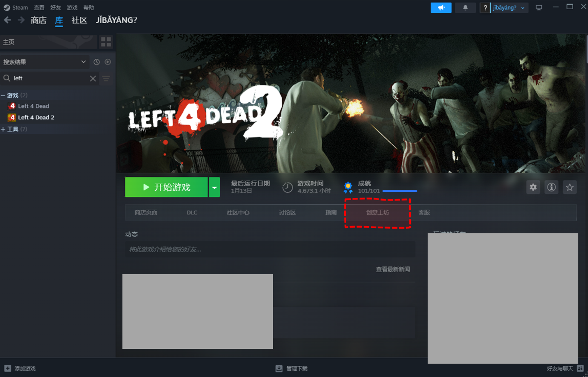Go back with the left arrow

pyautogui.click(x=7, y=20)
